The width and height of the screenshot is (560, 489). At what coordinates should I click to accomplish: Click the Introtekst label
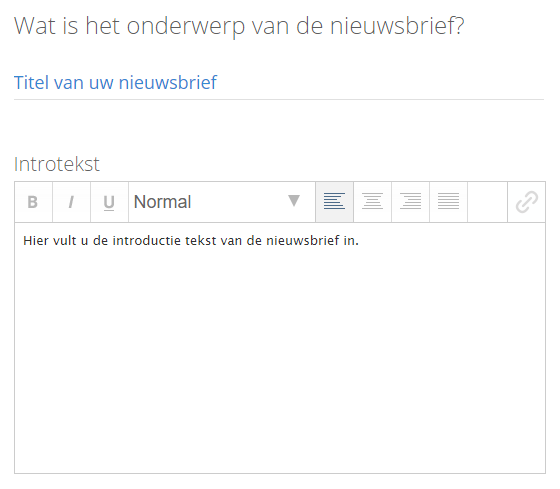pyautogui.click(x=56, y=164)
